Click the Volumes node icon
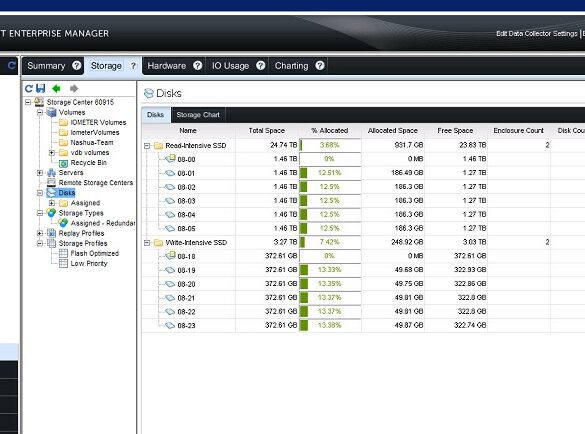 tap(51, 112)
